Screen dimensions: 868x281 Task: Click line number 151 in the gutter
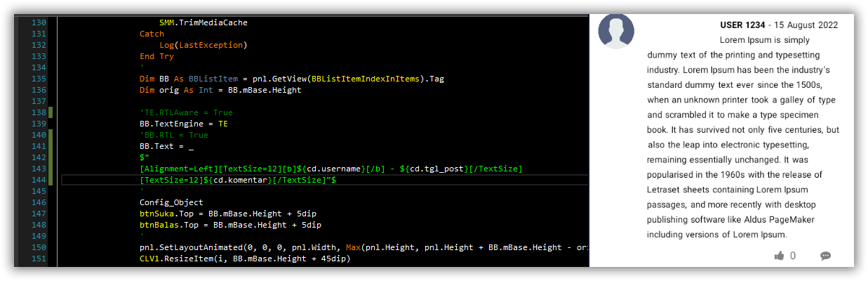[38, 259]
